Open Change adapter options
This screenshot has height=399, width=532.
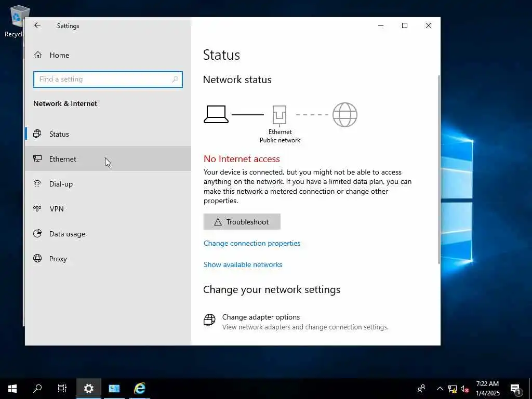296,322
